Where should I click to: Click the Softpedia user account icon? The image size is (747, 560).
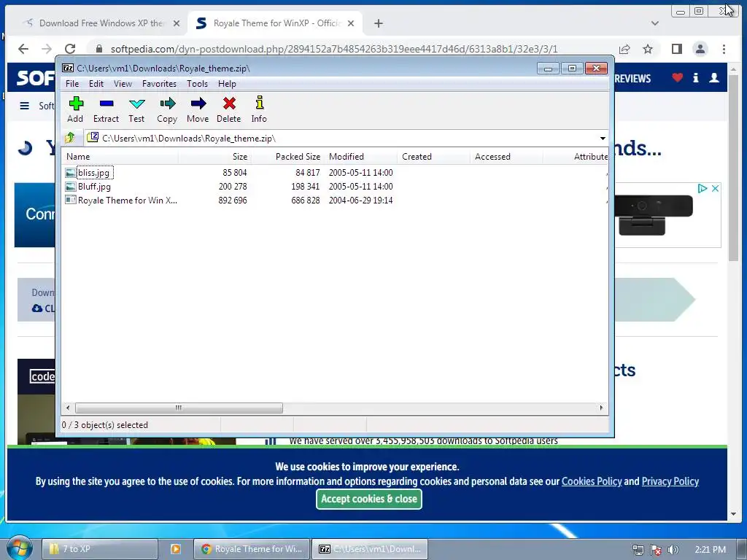pyautogui.click(x=714, y=77)
